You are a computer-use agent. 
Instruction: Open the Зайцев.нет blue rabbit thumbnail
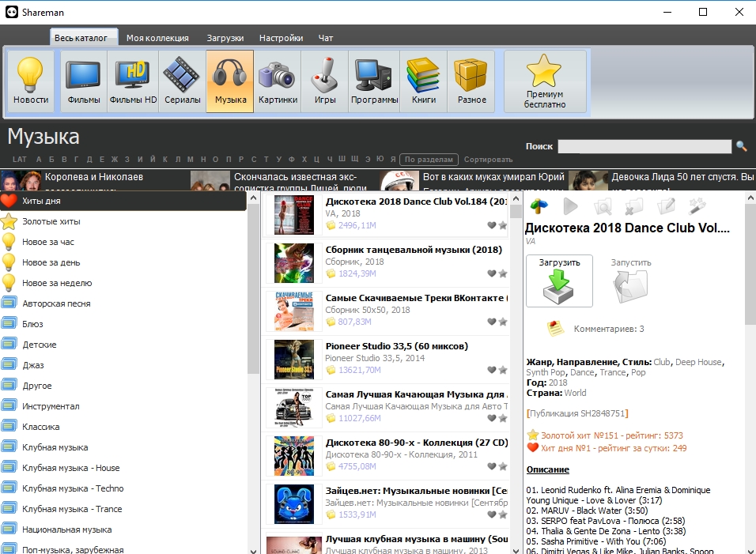pos(293,504)
